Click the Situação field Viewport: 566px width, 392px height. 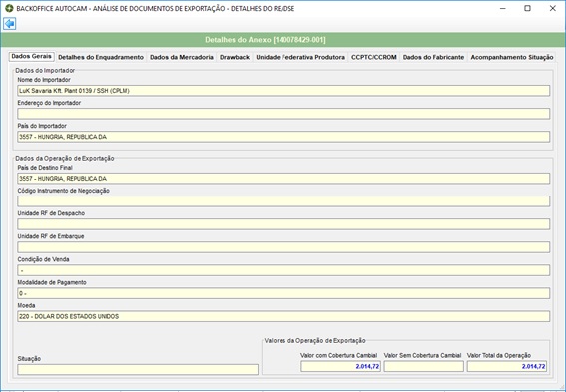138,370
